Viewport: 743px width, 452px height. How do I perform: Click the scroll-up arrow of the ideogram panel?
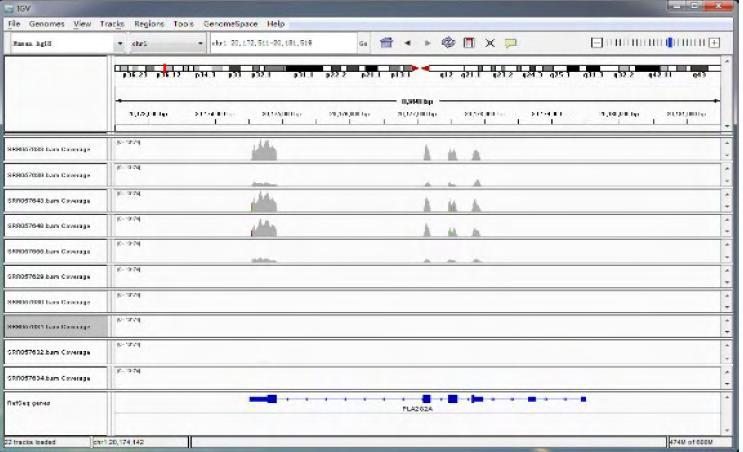point(727,61)
